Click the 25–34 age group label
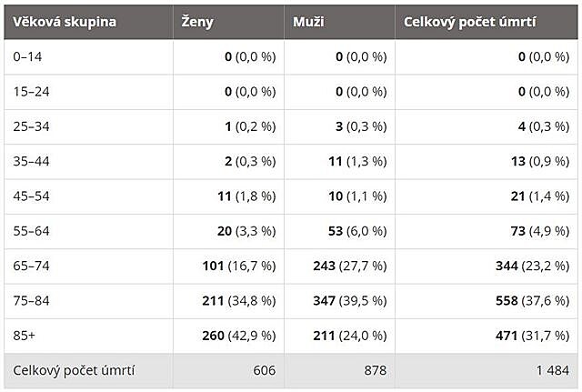This screenshot has width=582, height=392. [31, 126]
